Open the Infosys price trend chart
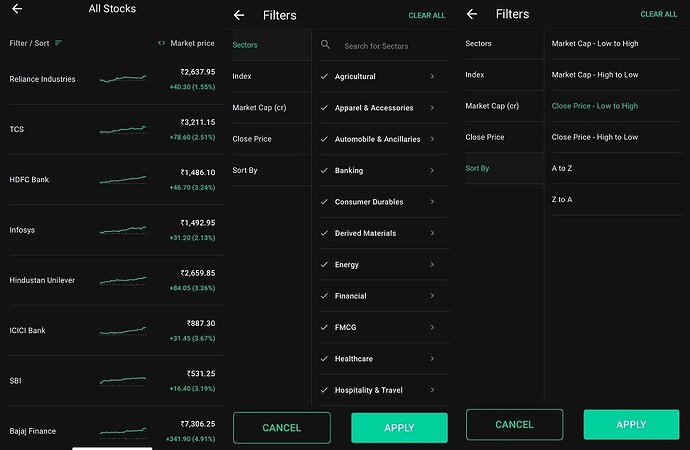The height and width of the screenshot is (450, 690). [123, 230]
